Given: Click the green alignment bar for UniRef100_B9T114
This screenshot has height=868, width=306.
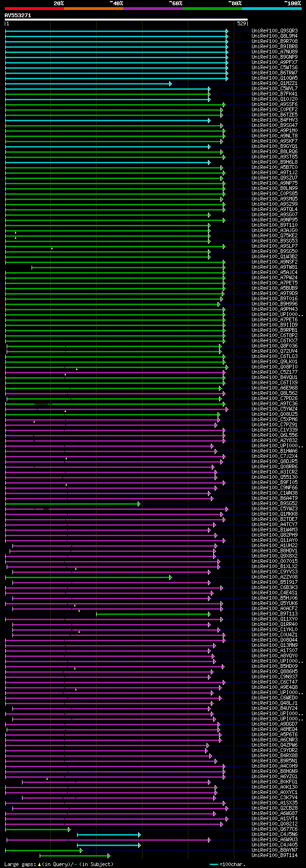Looking at the screenshot, I should tap(75, 856).
